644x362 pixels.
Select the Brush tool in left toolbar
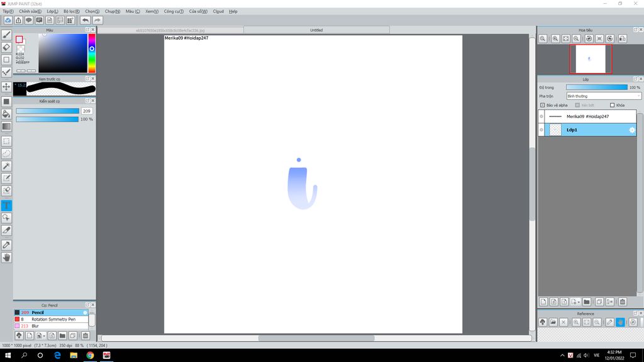point(6,35)
